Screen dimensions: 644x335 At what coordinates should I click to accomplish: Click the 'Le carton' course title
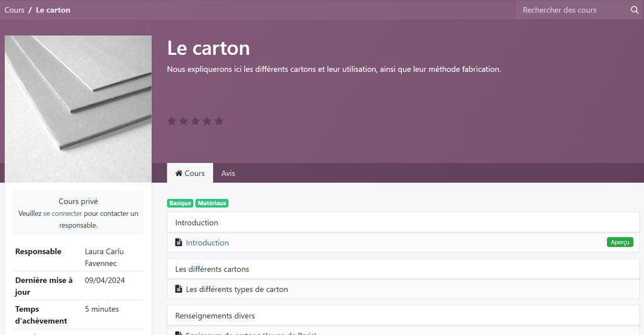click(208, 48)
